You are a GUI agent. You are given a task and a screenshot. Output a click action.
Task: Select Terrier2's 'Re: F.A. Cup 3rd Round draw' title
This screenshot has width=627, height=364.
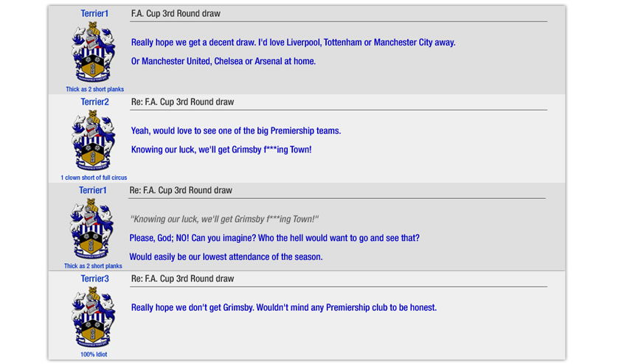point(182,102)
